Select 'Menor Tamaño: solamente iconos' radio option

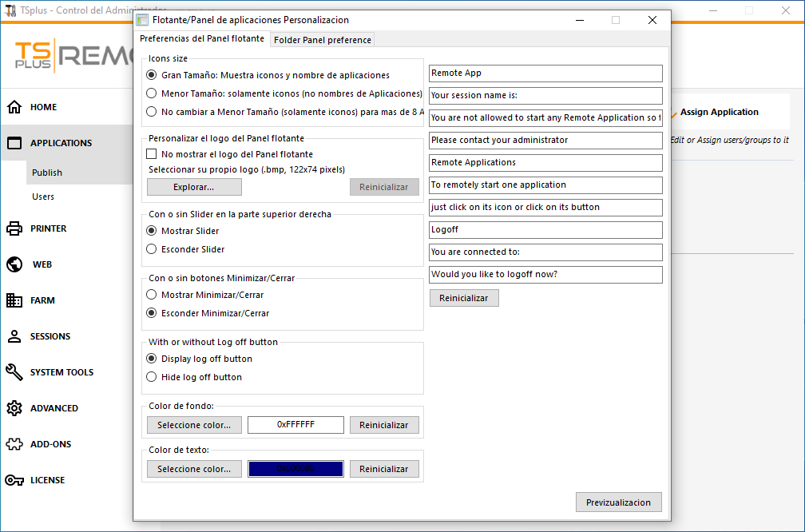coord(152,93)
